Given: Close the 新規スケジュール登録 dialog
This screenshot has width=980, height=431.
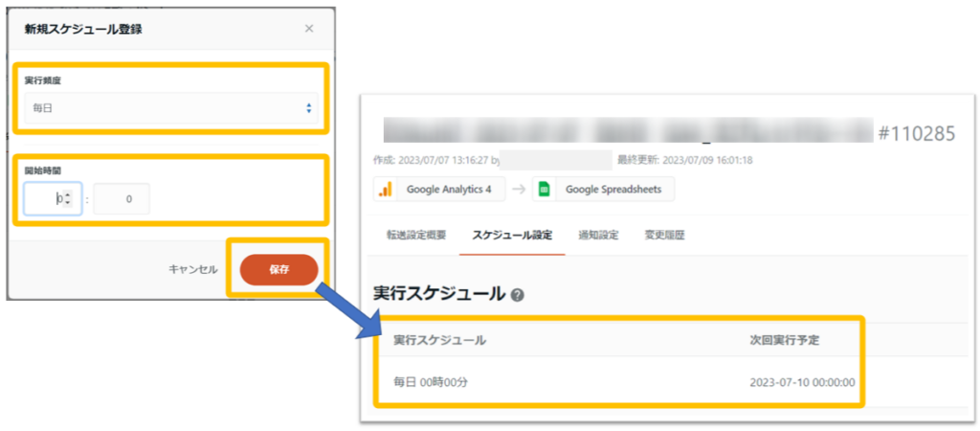Looking at the screenshot, I should coord(308,29).
